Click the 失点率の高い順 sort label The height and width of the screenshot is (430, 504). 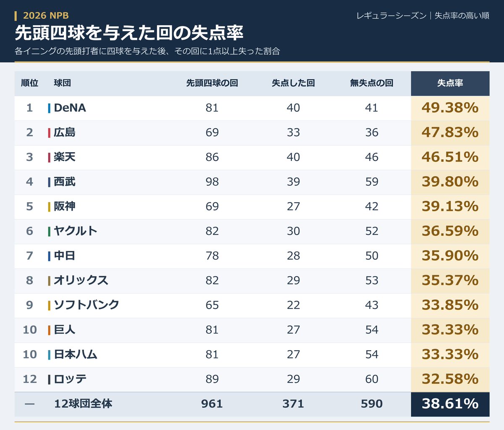(462, 16)
